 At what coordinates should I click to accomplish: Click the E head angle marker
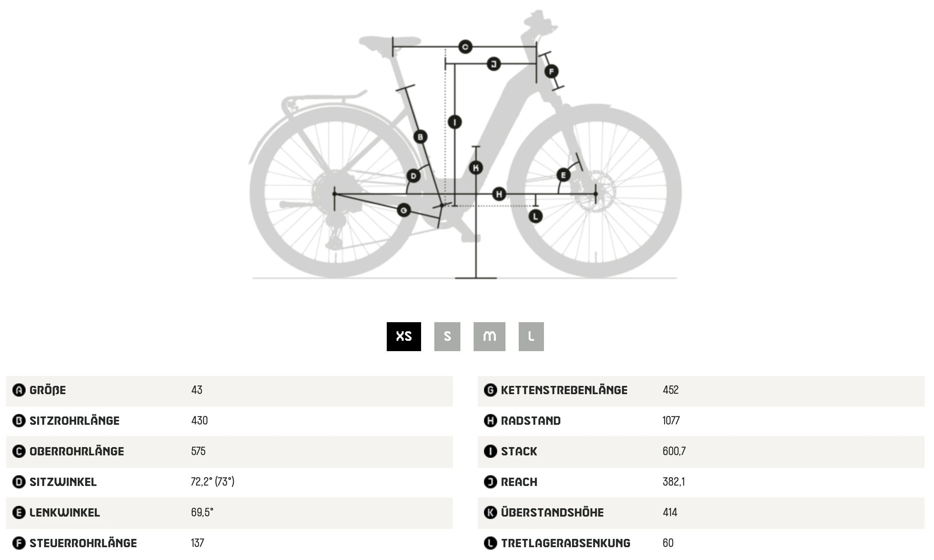click(563, 175)
